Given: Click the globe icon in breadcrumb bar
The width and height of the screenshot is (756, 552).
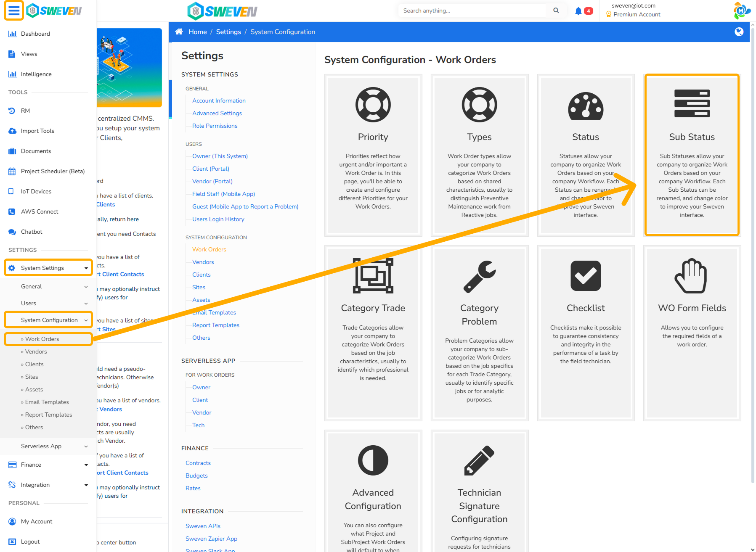Looking at the screenshot, I should pyautogui.click(x=739, y=32).
